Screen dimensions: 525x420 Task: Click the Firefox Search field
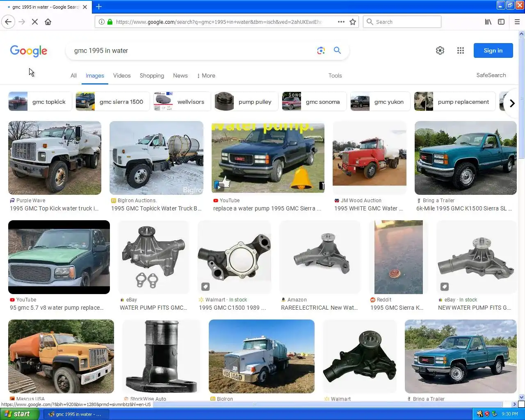(402, 22)
